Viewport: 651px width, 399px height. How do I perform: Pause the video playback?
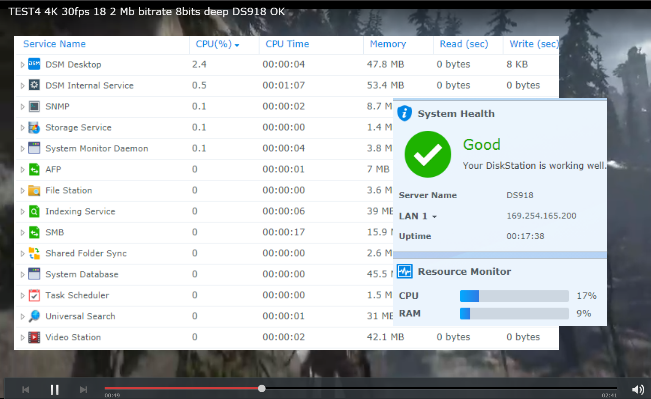click(54, 389)
